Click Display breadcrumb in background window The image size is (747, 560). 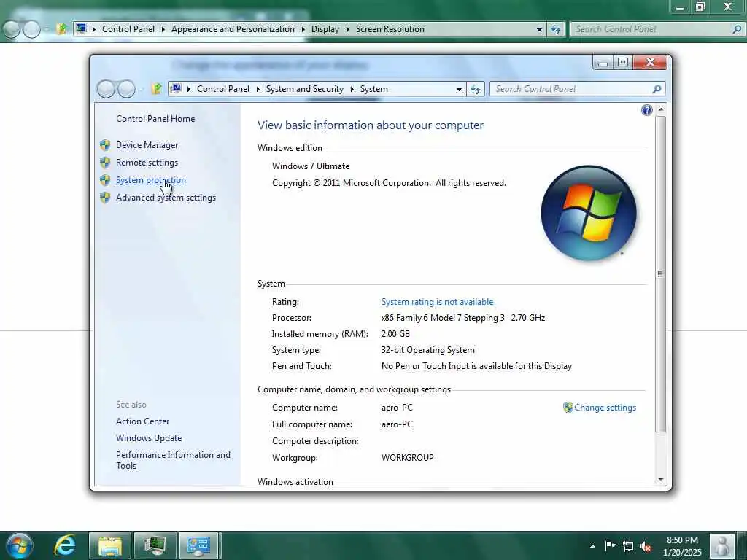coord(325,29)
